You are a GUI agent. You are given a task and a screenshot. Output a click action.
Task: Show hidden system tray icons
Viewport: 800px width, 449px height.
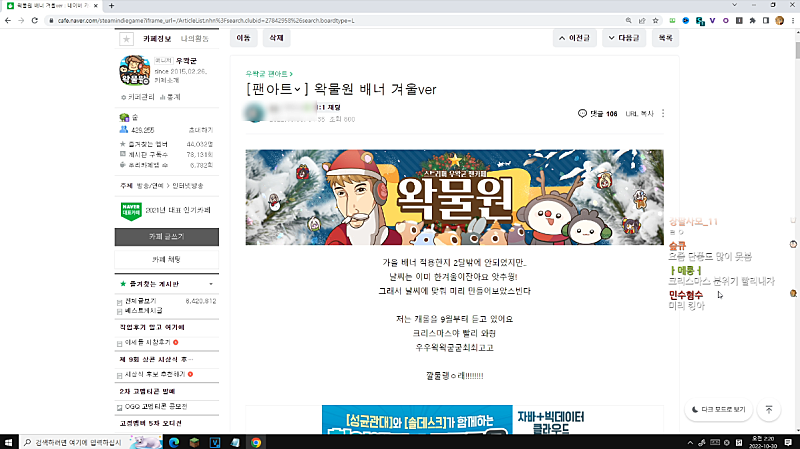coord(690,442)
